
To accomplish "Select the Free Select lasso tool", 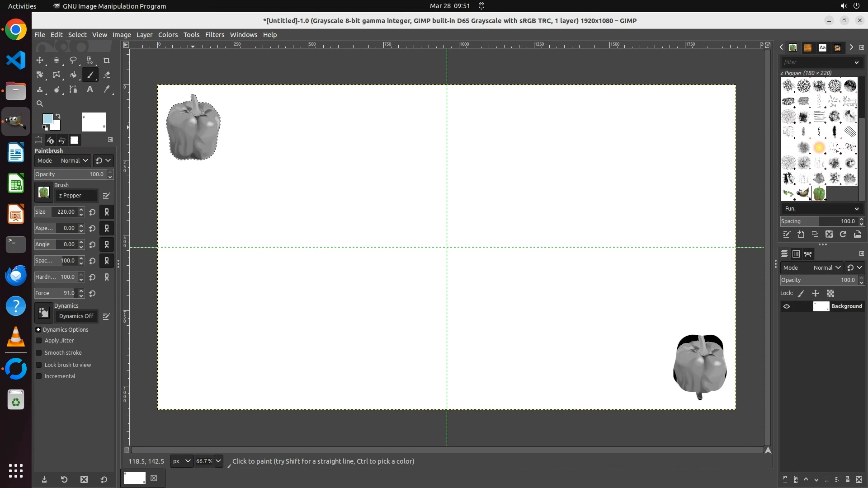I will [x=73, y=60].
